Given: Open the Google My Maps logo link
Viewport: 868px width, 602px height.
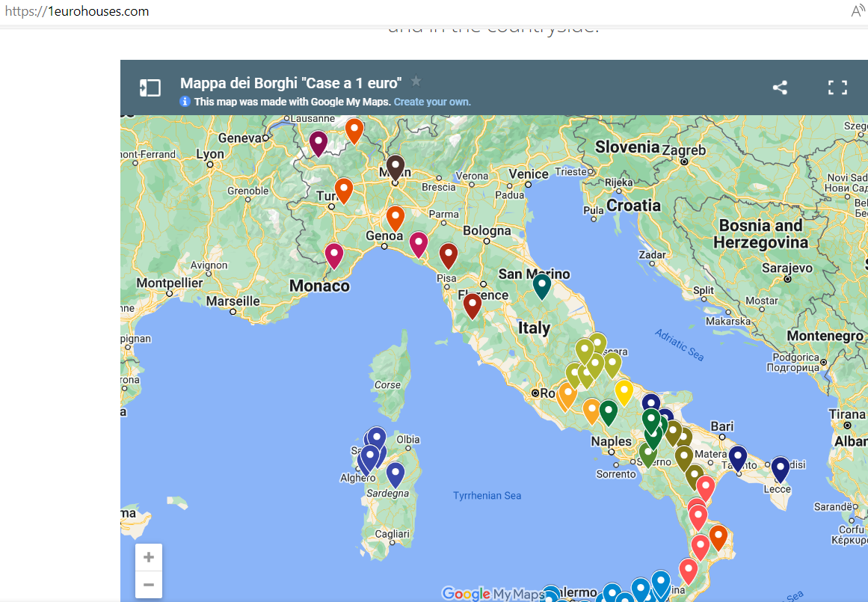Looking at the screenshot, I should (493, 594).
